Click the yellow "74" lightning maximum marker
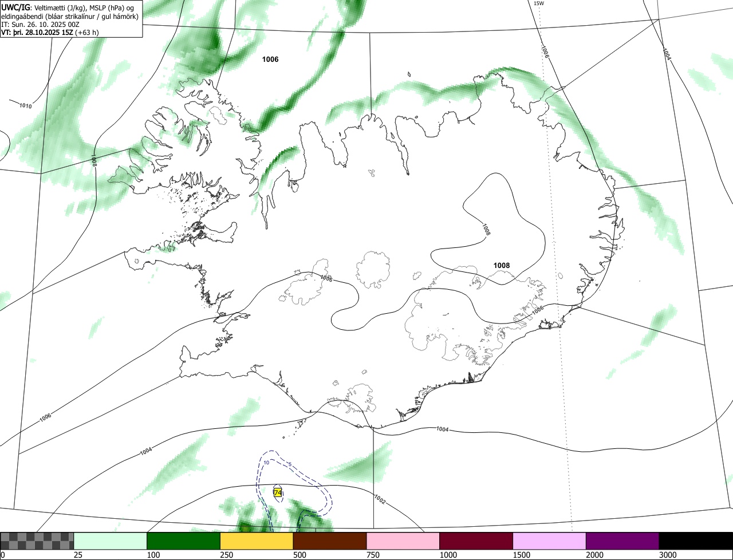733x560 pixels. coord(278,492)
